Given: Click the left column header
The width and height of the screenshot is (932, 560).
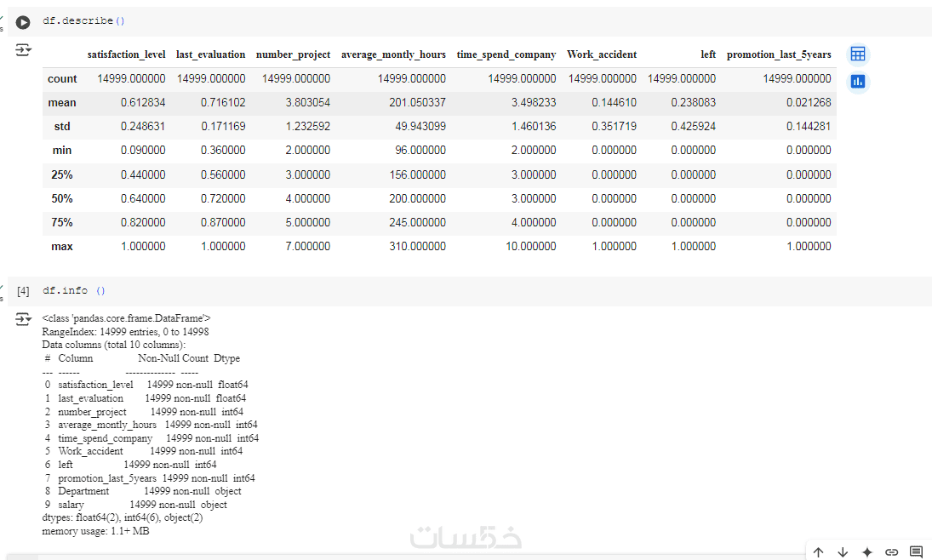Looking at the screenshot, I should pyautogui.click(x=708, y=54).
